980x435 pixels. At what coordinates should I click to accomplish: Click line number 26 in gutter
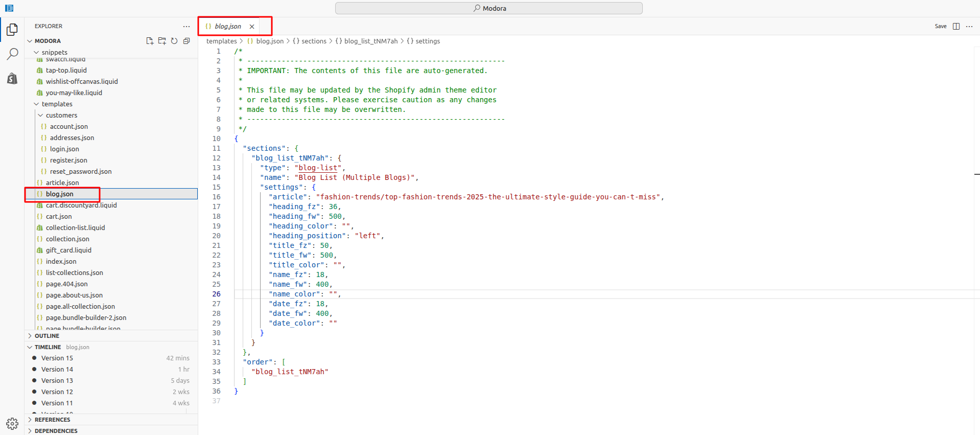pyautogui.click(x=217, y=294)
